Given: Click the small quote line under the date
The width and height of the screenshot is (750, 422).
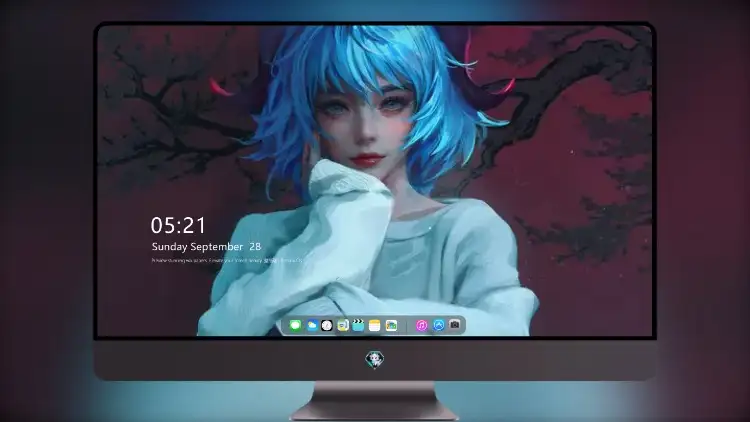Looking at the screenshot, I should point(227,261).
